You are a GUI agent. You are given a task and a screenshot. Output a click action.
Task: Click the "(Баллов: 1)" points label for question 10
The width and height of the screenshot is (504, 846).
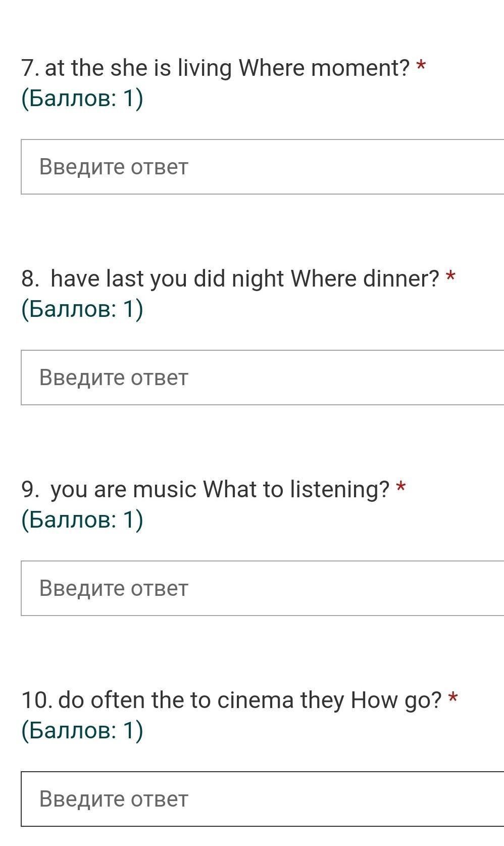pyautogui.click(x=82, y=730)
